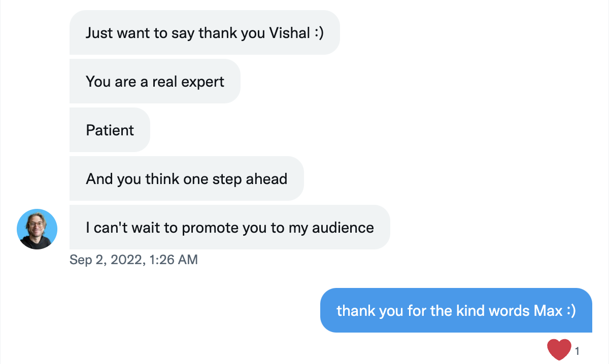The width and height of the screenshot is (609, 364).
Task: Click the "And you think one step ahead" message
Action: 186,179
